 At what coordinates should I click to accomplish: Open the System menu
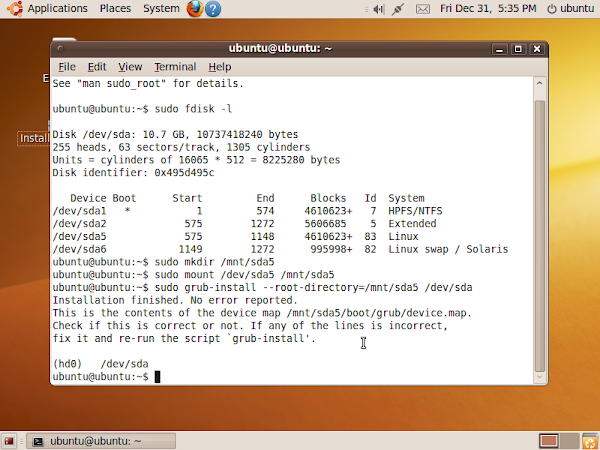(x=161, y=8)
